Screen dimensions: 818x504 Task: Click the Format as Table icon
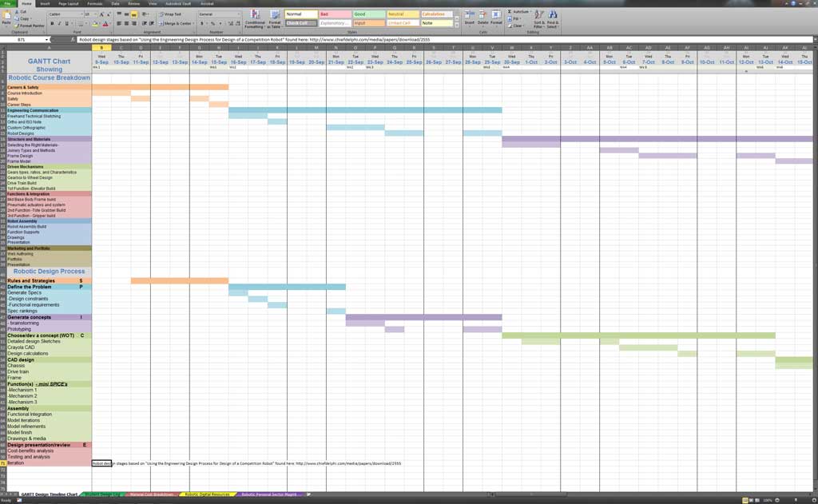(275, 16)
